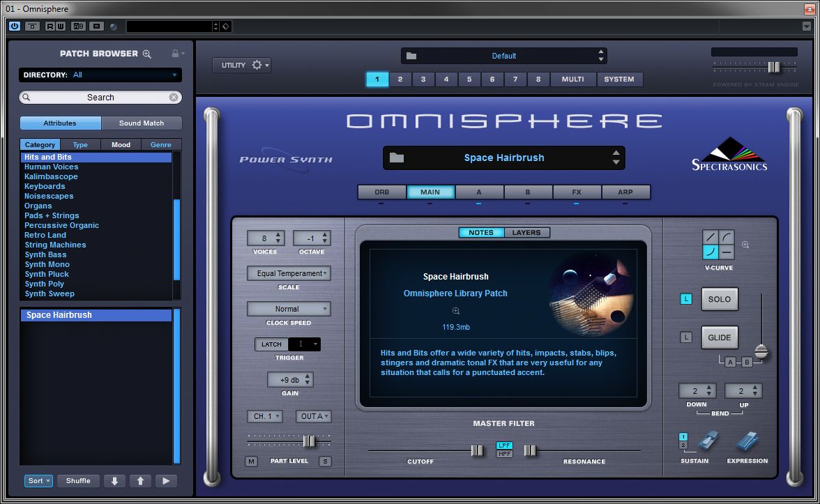This screenshot has height=504, width=820.
Task: Switch to the LAYERS display tab
Action: [x=526, y=233]
